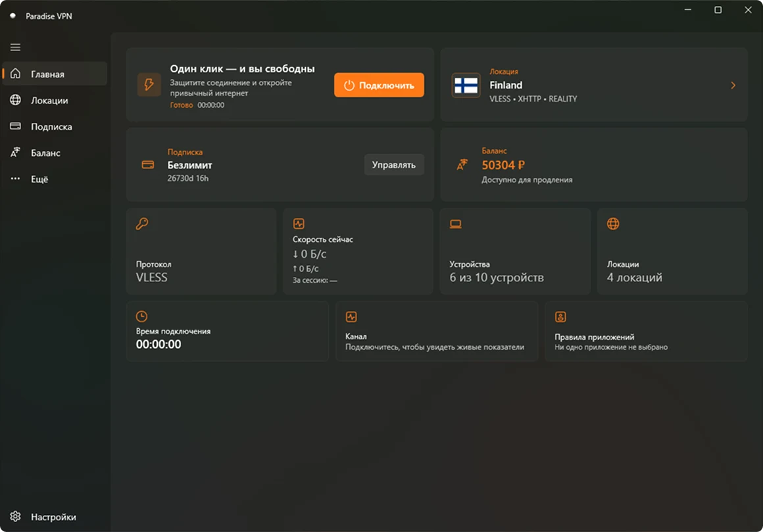This screenshot has height=532, width=763.
Task: Click the Безлимит subscription name
Action: [x=190, y=165]
